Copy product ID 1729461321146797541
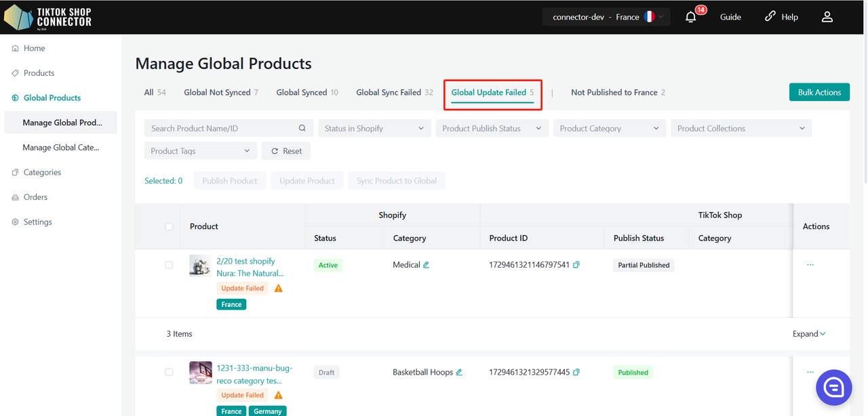This screenshot has height=416, width=868. coord(576,265)
